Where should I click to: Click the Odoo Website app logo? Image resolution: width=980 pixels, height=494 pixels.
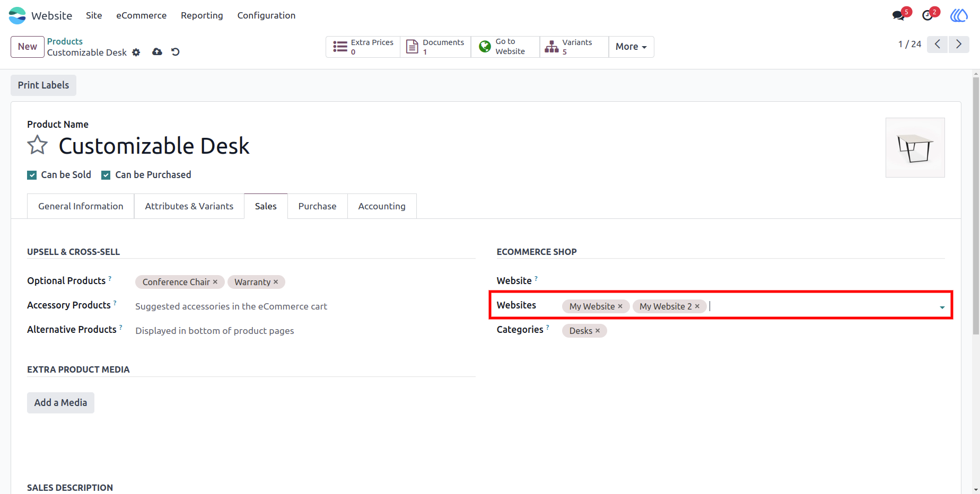pyautogui.click(x=17, y=15)
